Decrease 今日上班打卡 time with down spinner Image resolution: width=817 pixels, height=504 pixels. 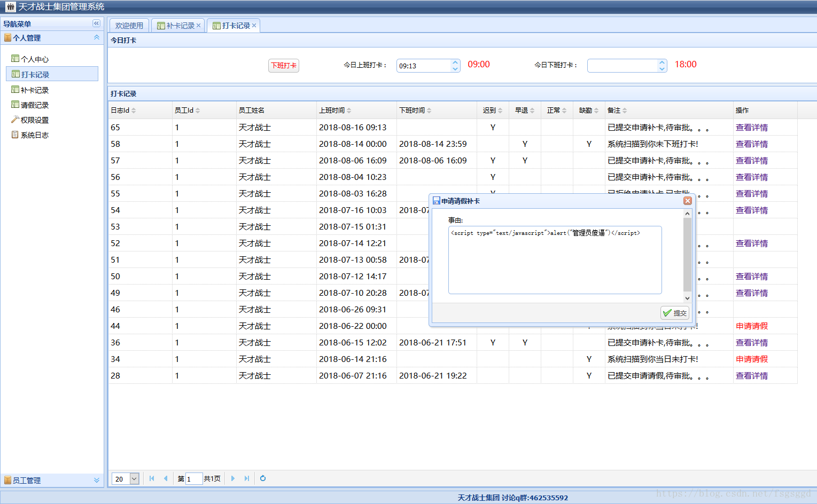[x=455, y=69]
